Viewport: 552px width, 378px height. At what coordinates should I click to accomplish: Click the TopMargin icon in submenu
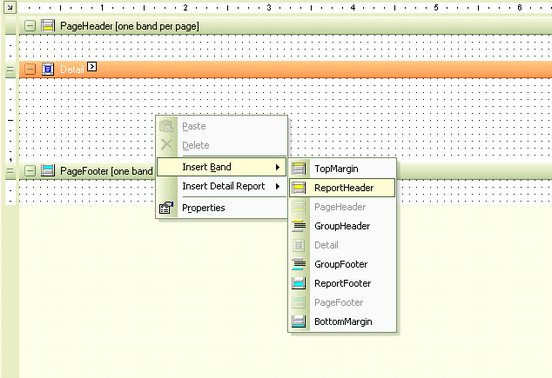coord(299,169)
